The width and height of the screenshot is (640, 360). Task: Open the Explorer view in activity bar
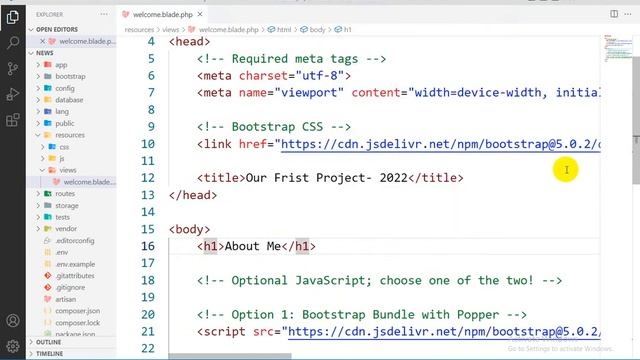point(13,17)
